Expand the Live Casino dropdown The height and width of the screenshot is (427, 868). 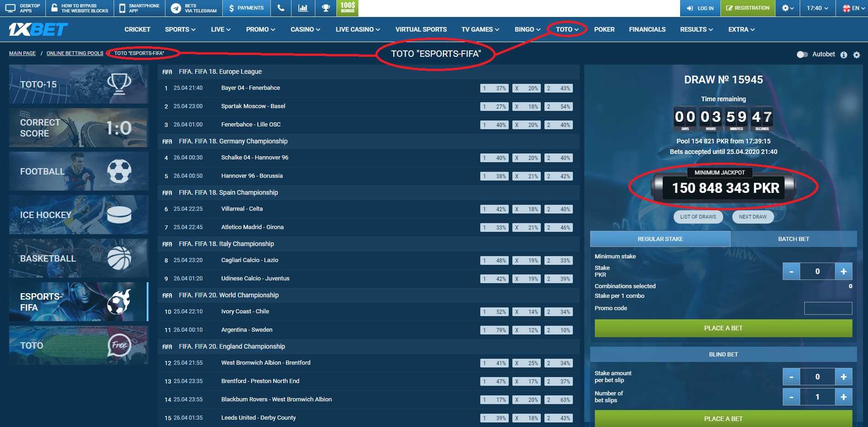click(357, 29)
